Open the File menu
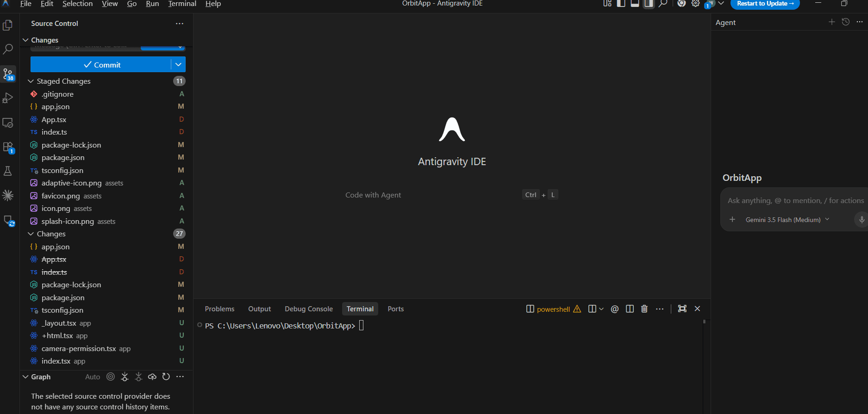The image size is (868, 414). (x=26, y=4)
